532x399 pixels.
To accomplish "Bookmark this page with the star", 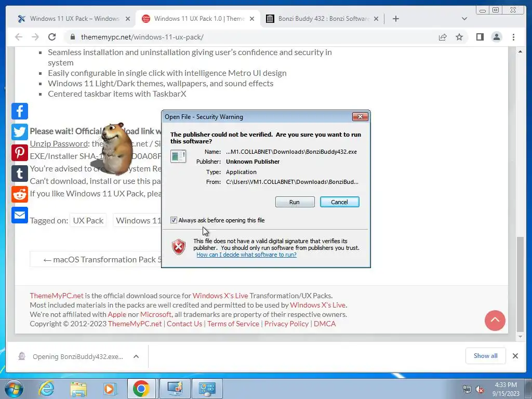I will coord(459,37).
